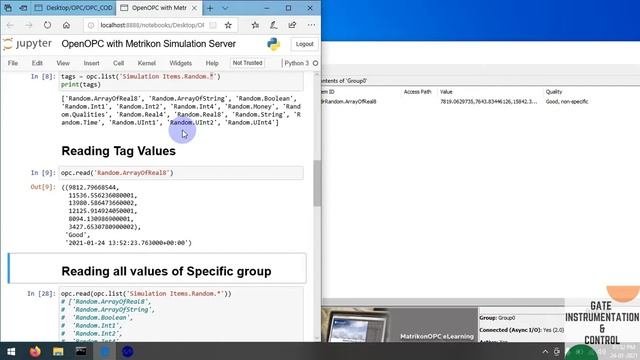The image size is (640, 360).
Task: Go back using browser back arrow
Action: click(10, 25)
